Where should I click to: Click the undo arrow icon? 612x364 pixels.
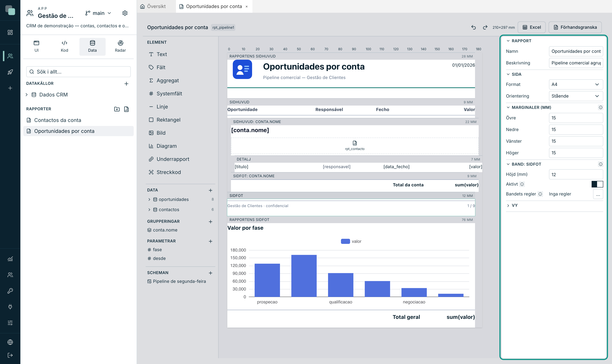474,27
